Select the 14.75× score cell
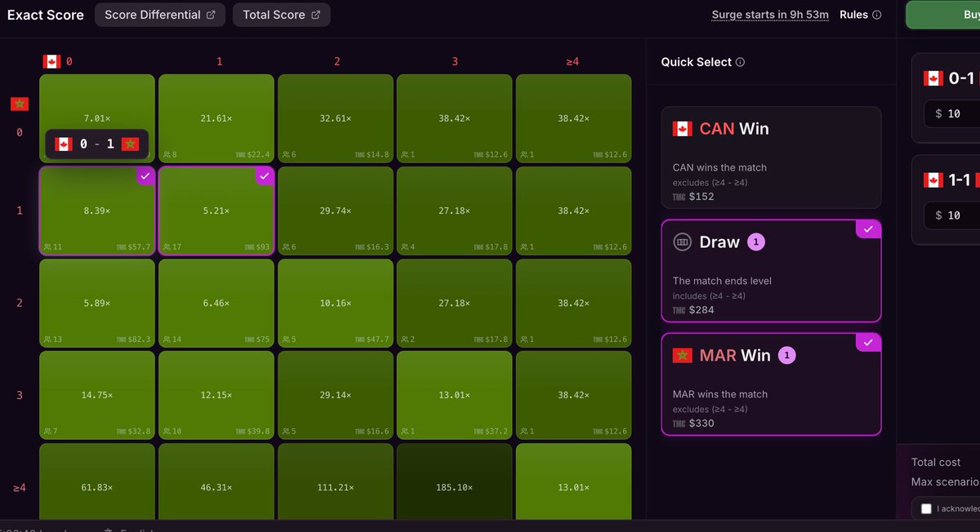Screen dimensions: 980x532 (97, 395)
